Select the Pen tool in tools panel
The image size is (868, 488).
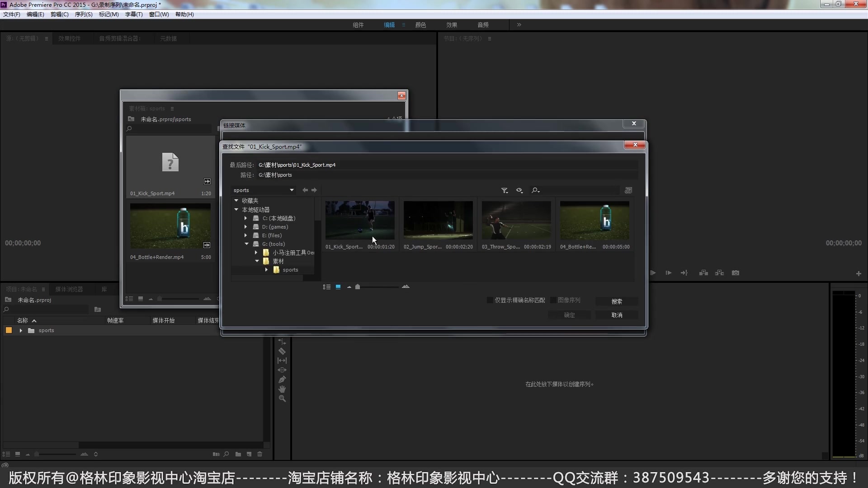click(x=282, y=380)
